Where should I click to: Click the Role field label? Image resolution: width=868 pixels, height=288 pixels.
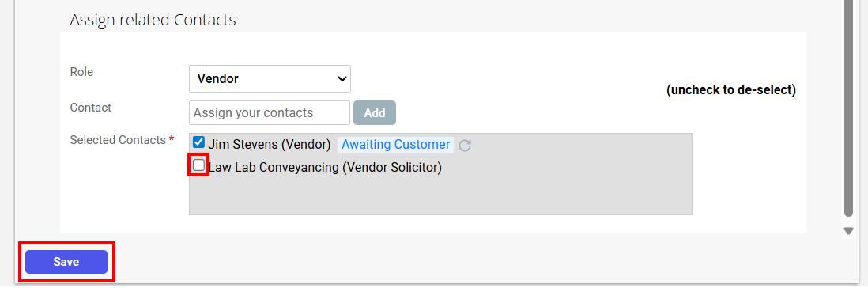pos(81,72)
